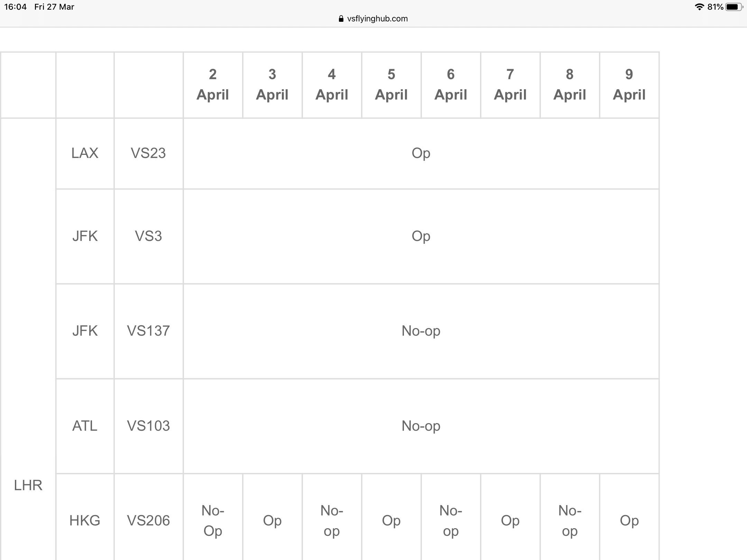
Task: Click the LAX destination cell
Action: pos(85,153)
